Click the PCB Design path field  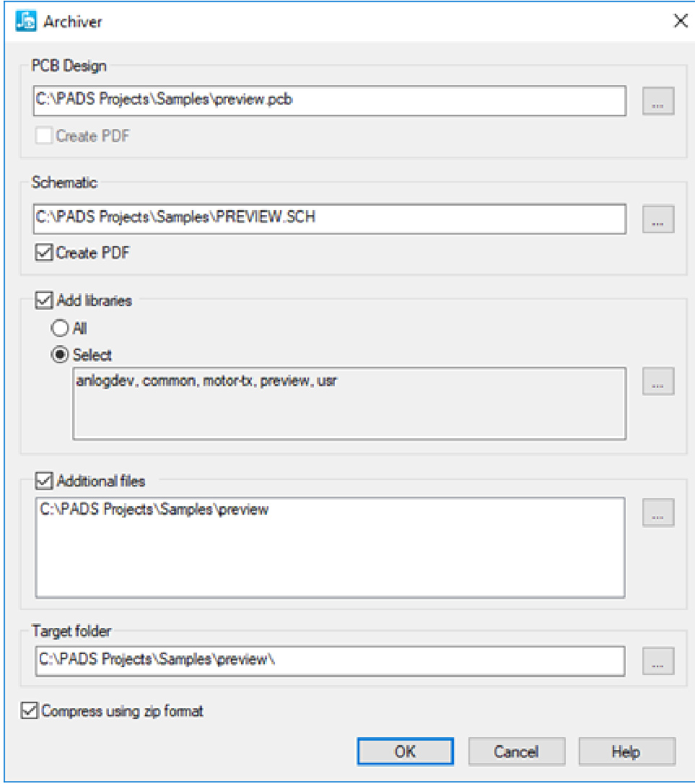[x=329, y=101]
